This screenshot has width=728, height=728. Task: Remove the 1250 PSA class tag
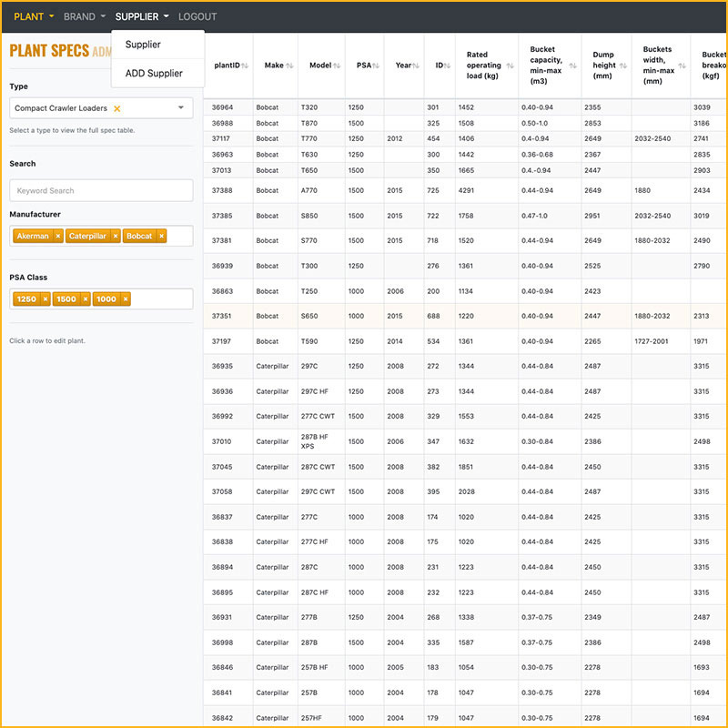coord(45,298)
